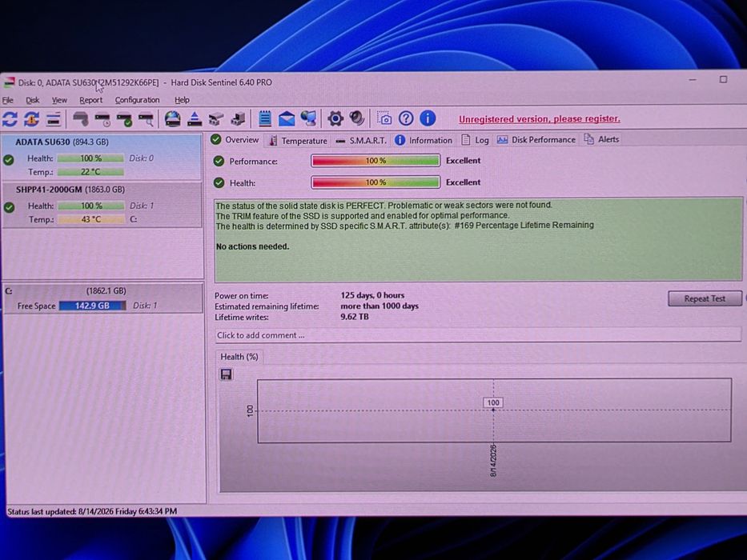Click the green check next to Health overview
Image resolution: width=747 pixels, height=560 pixels.
click(x=219, y=182)
